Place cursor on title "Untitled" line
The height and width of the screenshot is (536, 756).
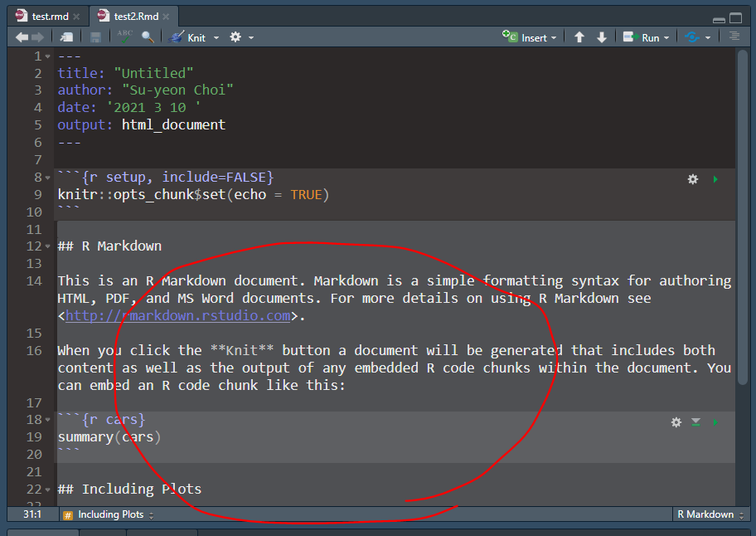tap(125, 73)
